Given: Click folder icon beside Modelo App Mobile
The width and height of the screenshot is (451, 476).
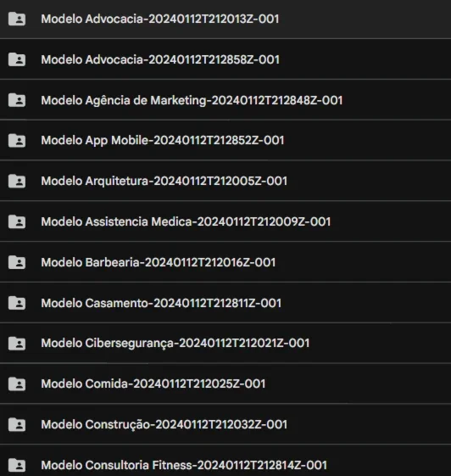Looking at the screenshot, I should pos(17,141).
